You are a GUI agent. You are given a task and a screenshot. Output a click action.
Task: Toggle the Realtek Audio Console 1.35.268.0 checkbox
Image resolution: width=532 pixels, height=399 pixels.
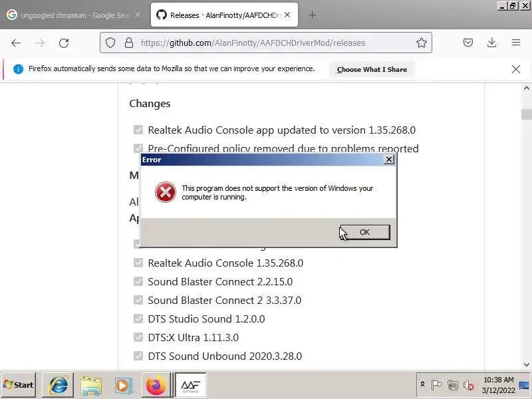point(138,263)
